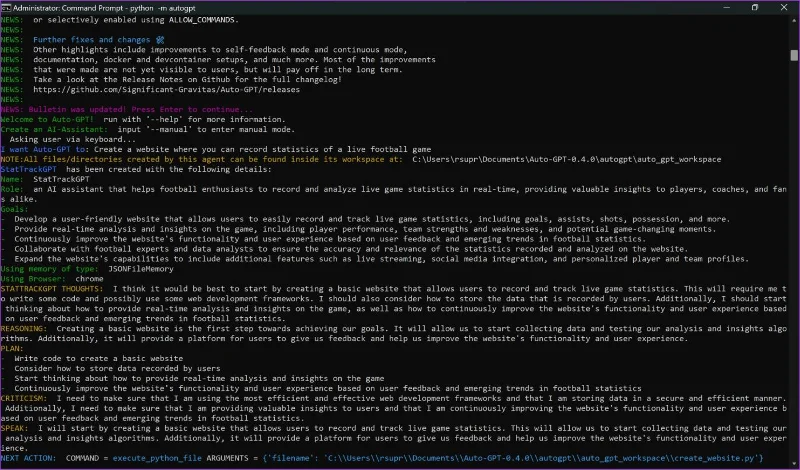Restore down the Command Prompt window
800x470 pixels.
point(755,8)
